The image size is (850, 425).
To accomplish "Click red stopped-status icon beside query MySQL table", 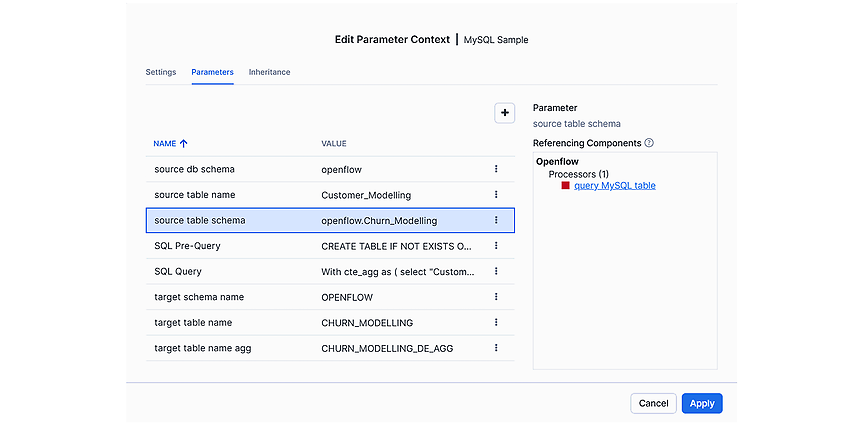I will click(x=565, y=185).
